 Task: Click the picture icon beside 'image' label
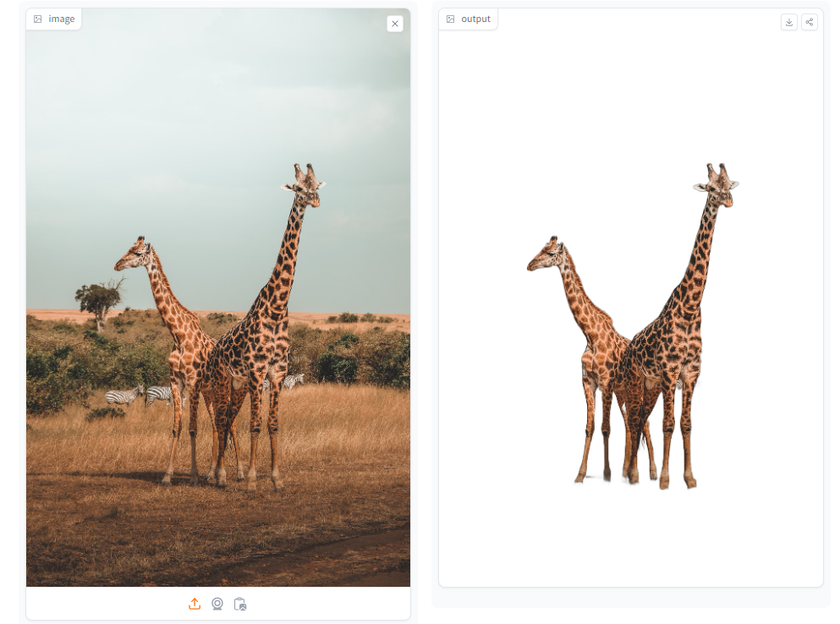tap(37, 19)
